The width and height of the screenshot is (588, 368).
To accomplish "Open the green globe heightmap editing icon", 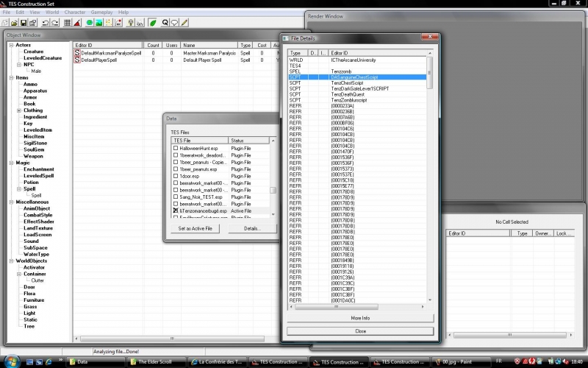I will (89, 23).
